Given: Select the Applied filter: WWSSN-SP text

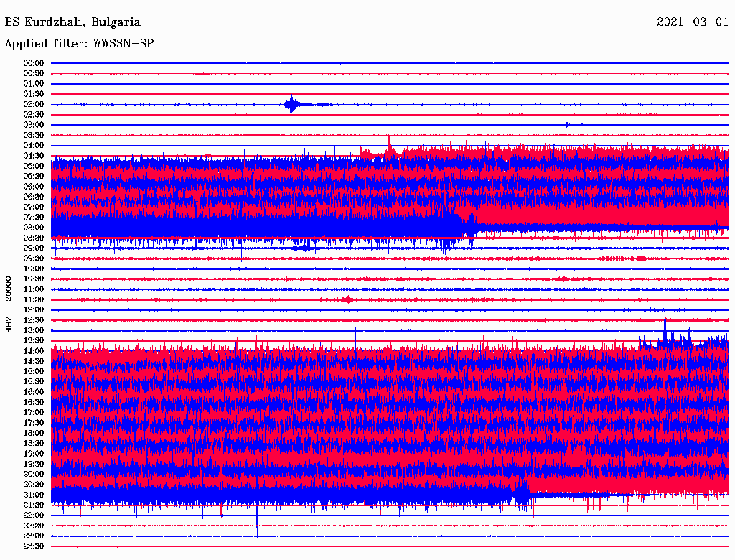Looking at the screenshot, I should click(79, 44).
